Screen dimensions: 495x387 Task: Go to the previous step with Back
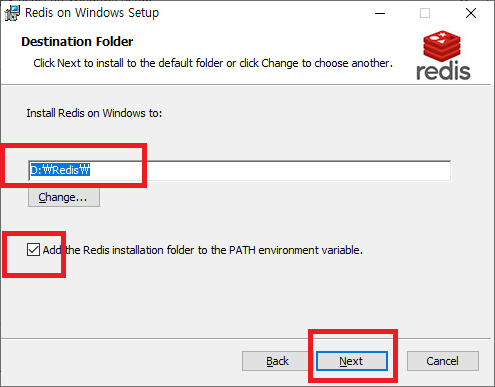click(x=277, y=361)
